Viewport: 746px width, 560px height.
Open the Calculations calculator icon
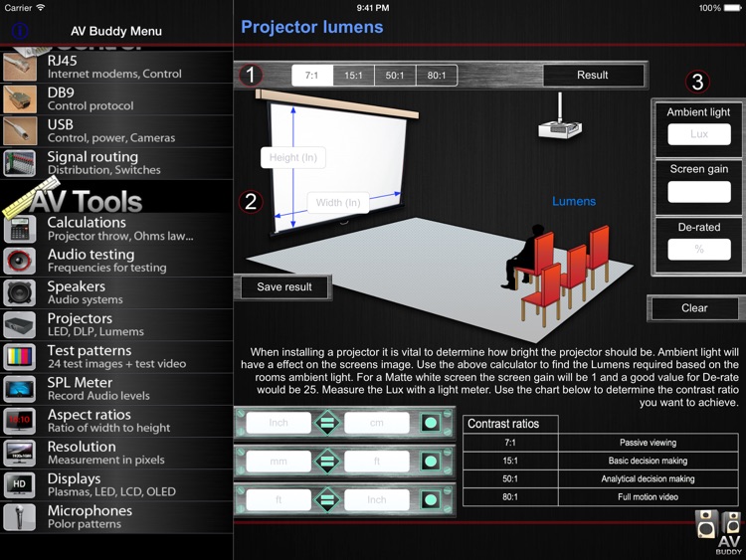pyautogui.click(x=20, y=229)
